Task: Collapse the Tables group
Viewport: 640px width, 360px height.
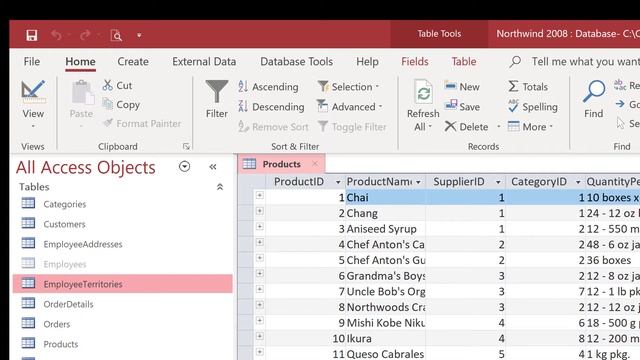Action: [x=220, y=187]
